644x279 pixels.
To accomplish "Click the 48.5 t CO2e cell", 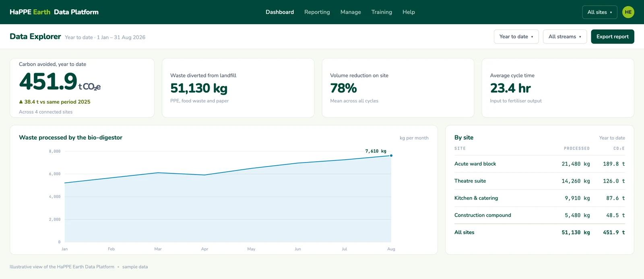I will point(615,215).
